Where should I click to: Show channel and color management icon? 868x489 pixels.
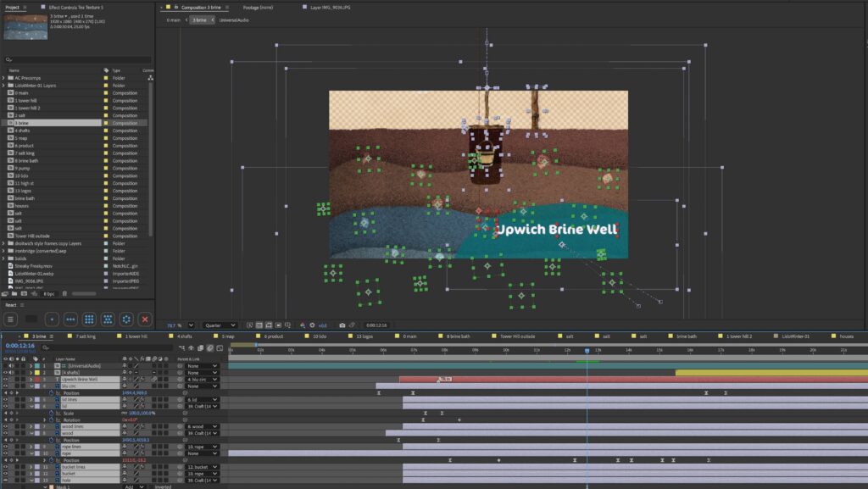click(x=303, y=325)
